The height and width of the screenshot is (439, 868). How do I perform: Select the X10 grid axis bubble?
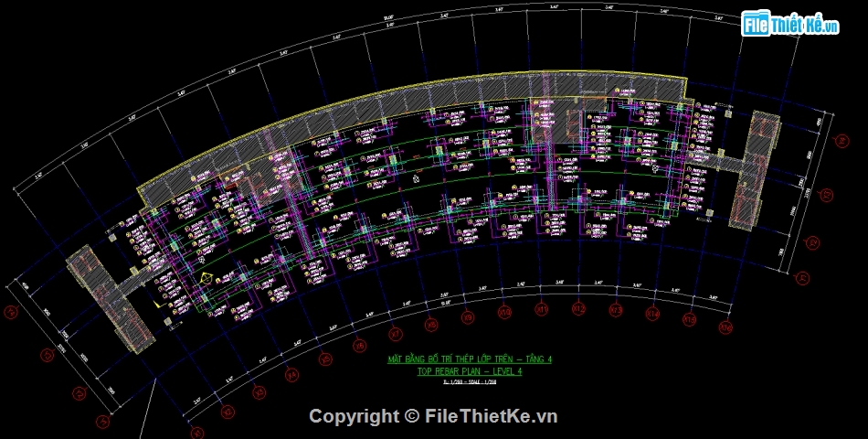click(x=505, y=312)
